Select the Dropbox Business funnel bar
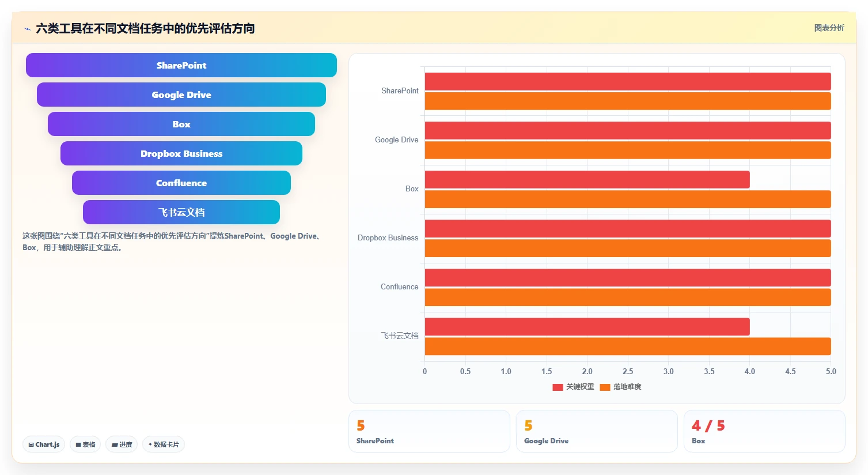Screen dimensions: 868x475 (x=181, y=153)
